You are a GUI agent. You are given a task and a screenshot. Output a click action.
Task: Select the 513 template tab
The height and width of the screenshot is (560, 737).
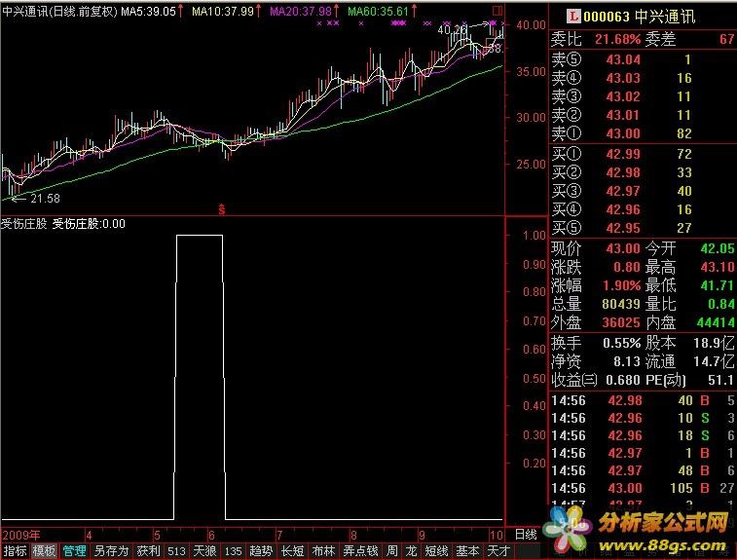pyautogui.click(x=177, y=550)
